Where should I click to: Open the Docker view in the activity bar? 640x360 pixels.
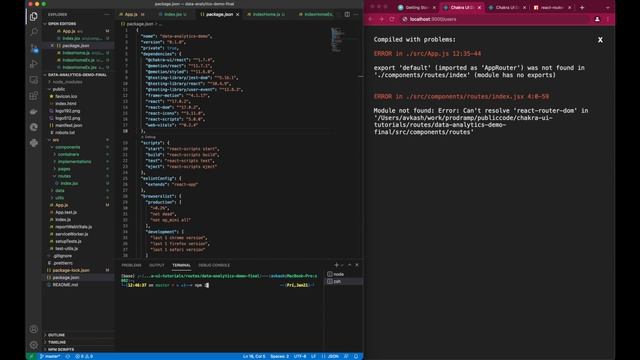coord(34,111)
